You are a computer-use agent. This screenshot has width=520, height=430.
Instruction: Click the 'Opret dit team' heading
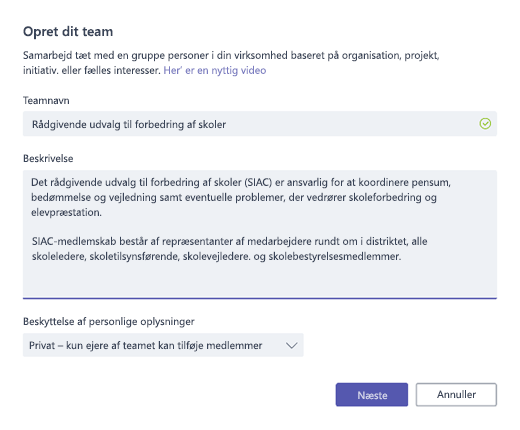68,32
